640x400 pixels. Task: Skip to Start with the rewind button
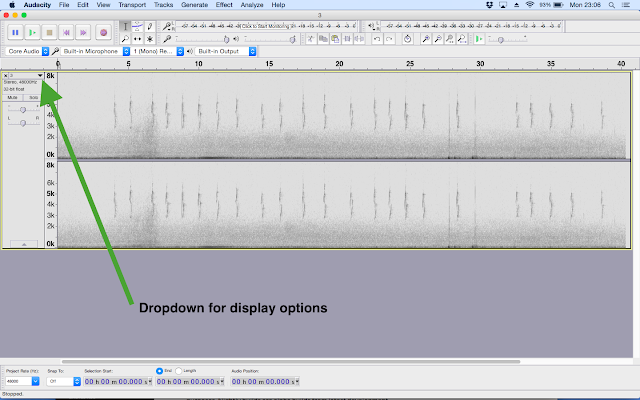tap(67, 33)
